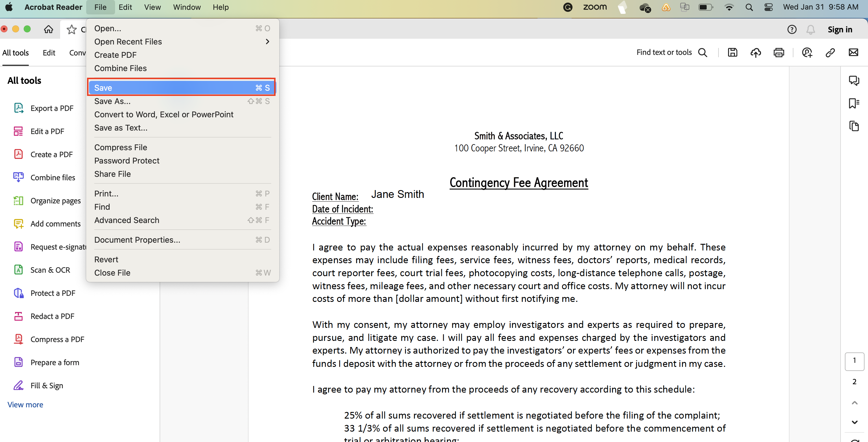Open Document Properties... menu entry
868x442 pixels.
(x=182, y=240)
